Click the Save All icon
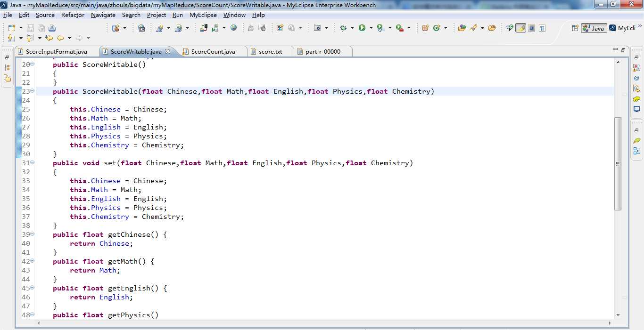Viewport: 644px width, 330px height. click(41, 28)
